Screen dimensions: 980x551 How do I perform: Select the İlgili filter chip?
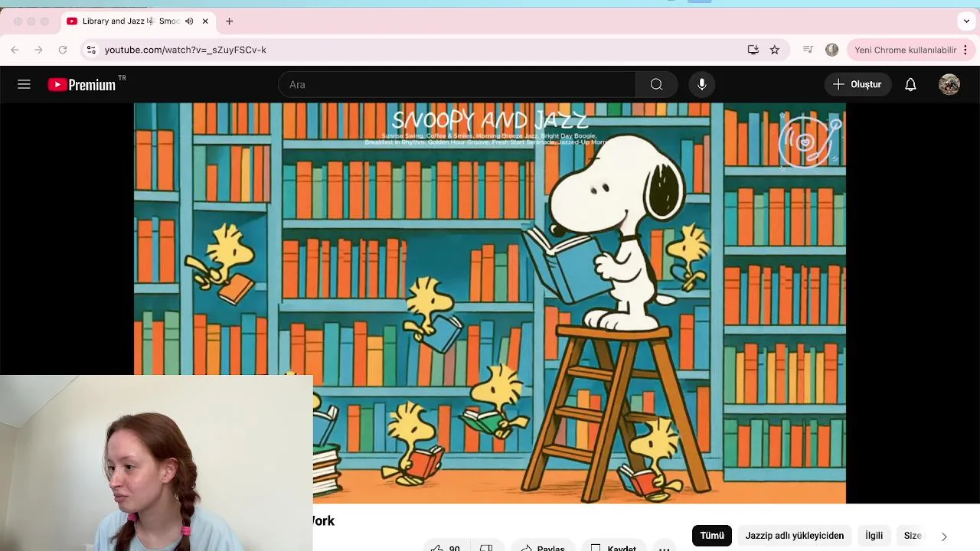pos(874,536)
